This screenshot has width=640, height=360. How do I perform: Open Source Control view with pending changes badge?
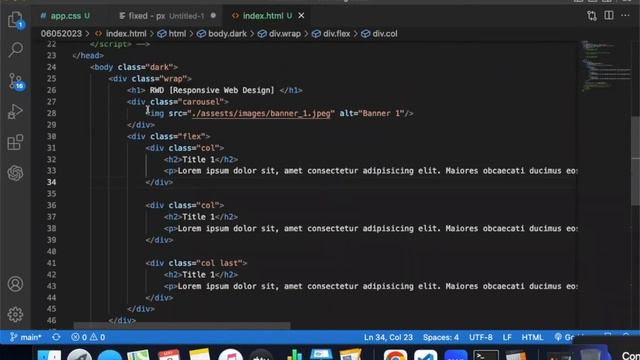16,81
